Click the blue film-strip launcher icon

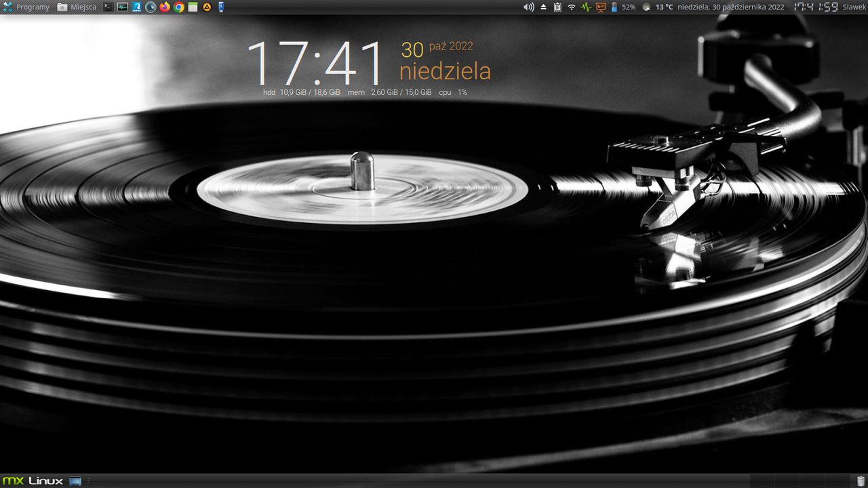(x=137, y=7)
